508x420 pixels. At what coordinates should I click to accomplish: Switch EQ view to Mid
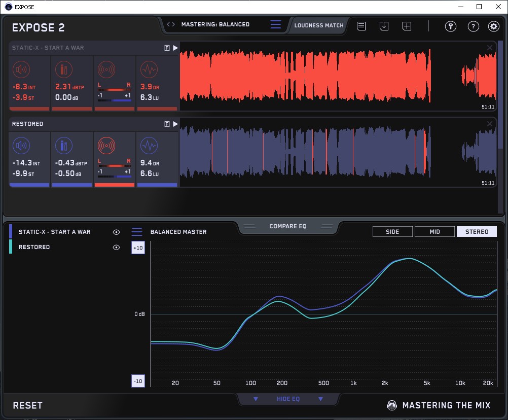click(x=434, y=232)
